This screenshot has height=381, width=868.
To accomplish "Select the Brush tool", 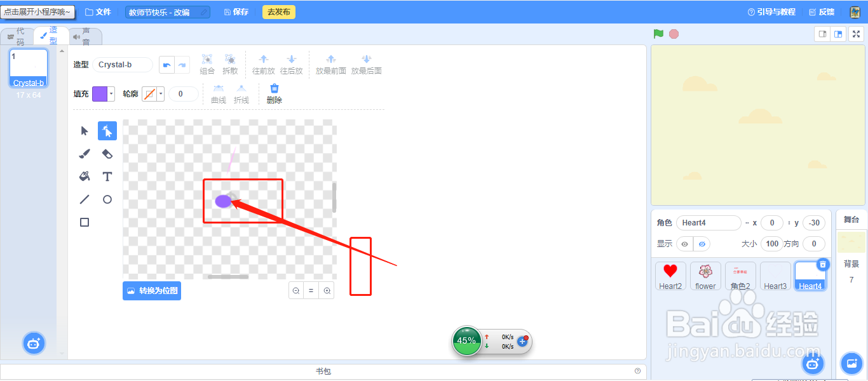I will coord(83,153).
